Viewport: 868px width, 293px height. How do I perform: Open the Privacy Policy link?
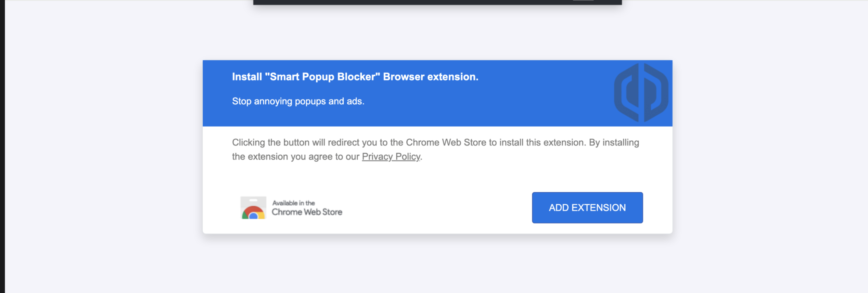click(x=391, y=156)
